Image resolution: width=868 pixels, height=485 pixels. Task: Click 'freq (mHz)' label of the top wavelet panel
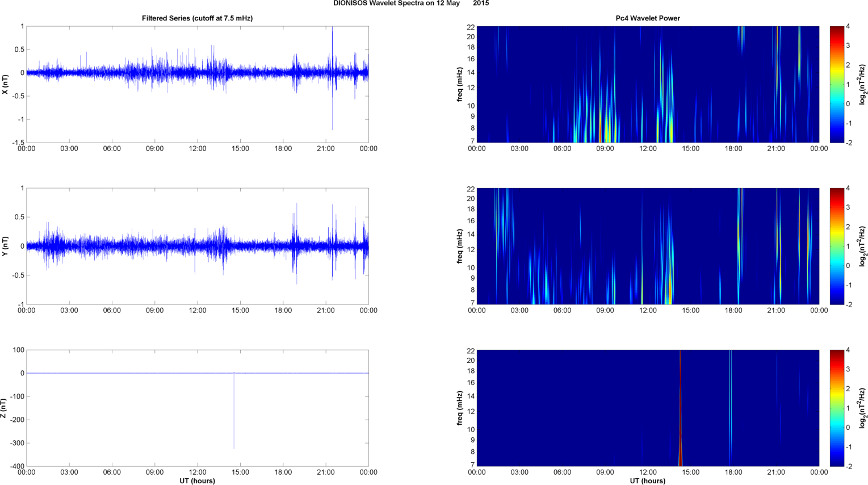tap(460, 85)
